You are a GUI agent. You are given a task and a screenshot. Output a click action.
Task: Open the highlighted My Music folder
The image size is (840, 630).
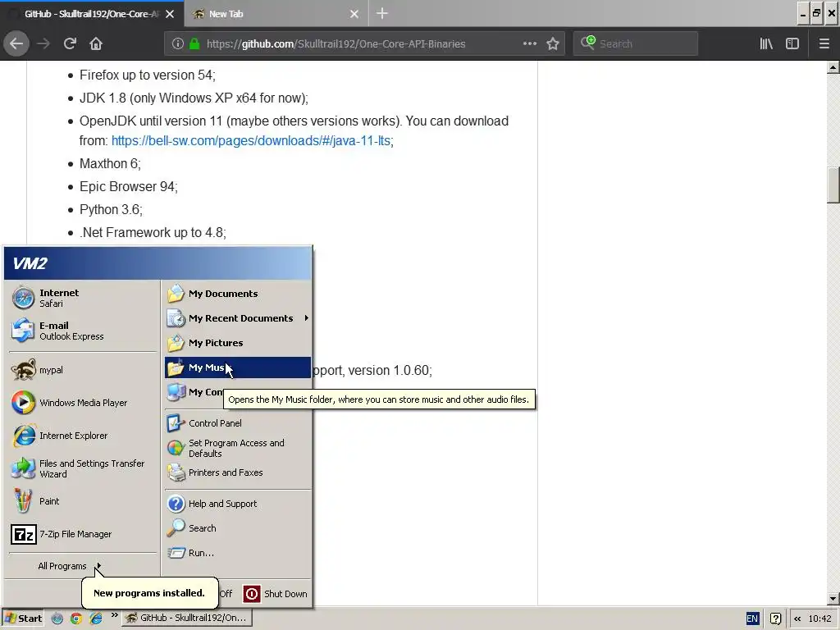[238, 367]
